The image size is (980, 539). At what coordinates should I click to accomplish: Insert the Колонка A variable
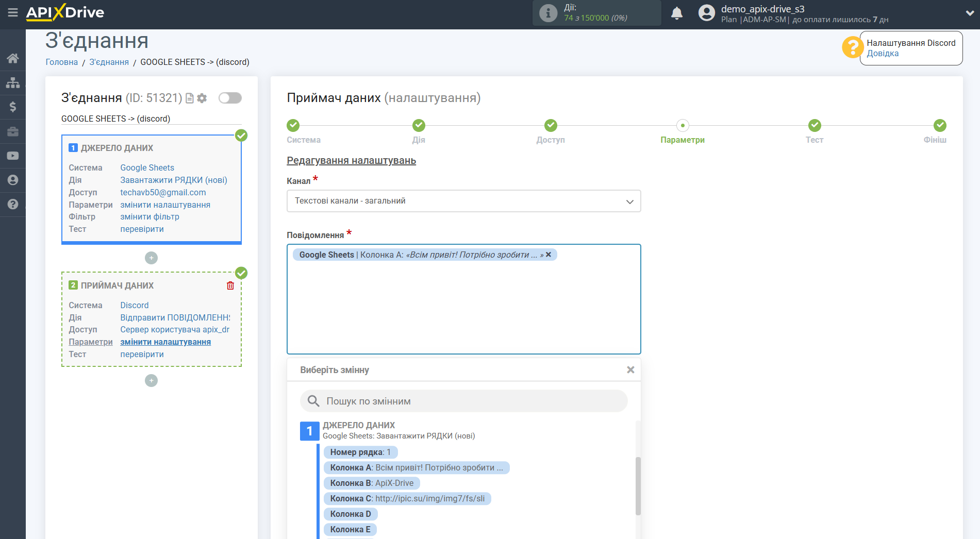click(x=417, y=468)
